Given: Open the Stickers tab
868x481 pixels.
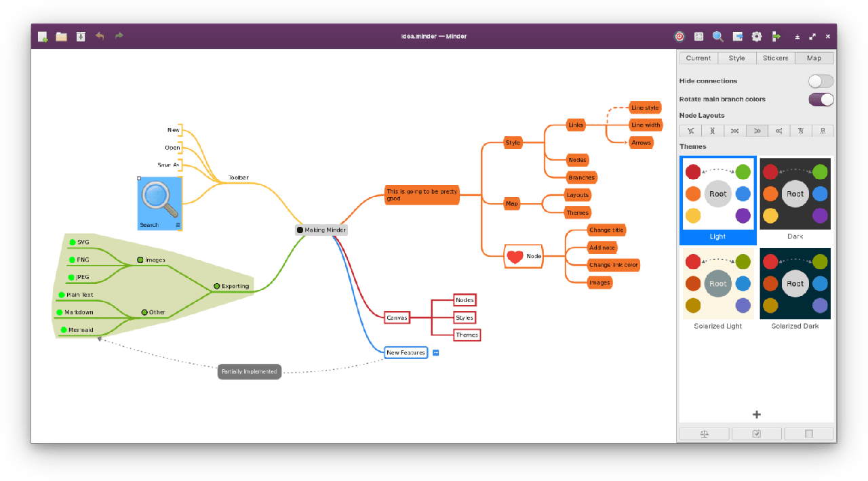Looking at the screenshot, I should pos(775,58).
